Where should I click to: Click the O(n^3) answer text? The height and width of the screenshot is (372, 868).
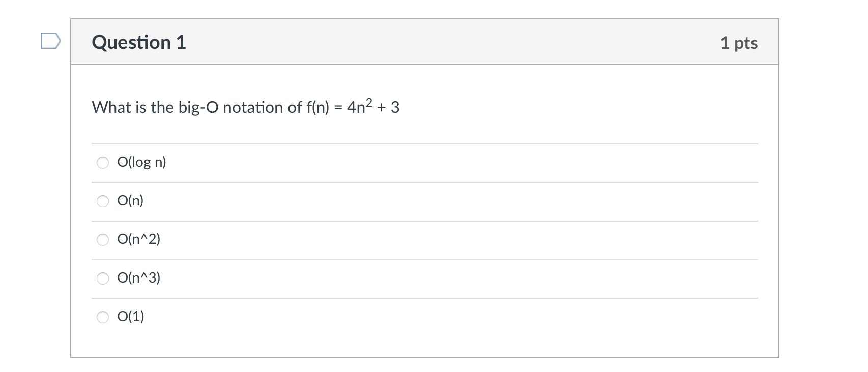pyautogui.click(x=139, y=278)
